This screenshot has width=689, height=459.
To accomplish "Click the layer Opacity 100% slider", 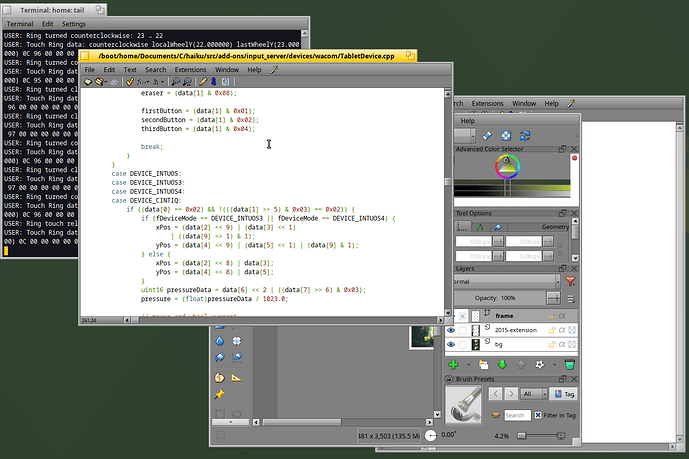I will [x=500, y=298].
